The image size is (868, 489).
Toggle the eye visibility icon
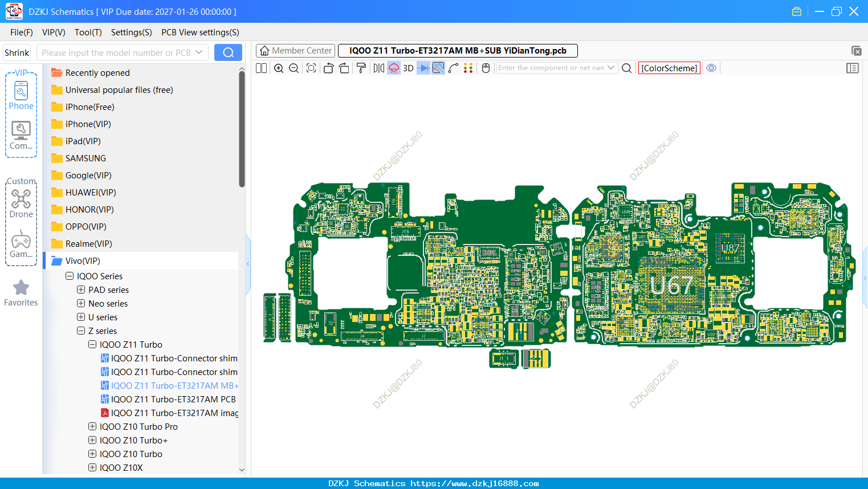coord(711,68)
